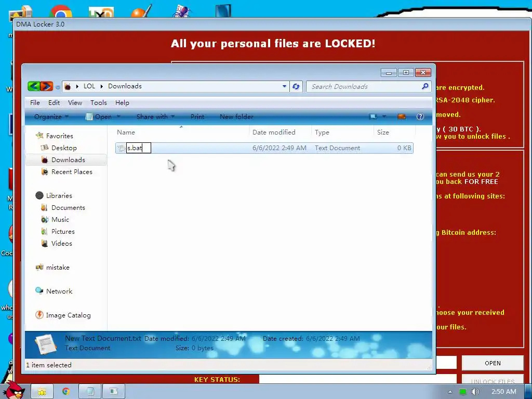Select Libraries in the navigation pane
The height and width of the screenshot is (399, 532).
59,196
